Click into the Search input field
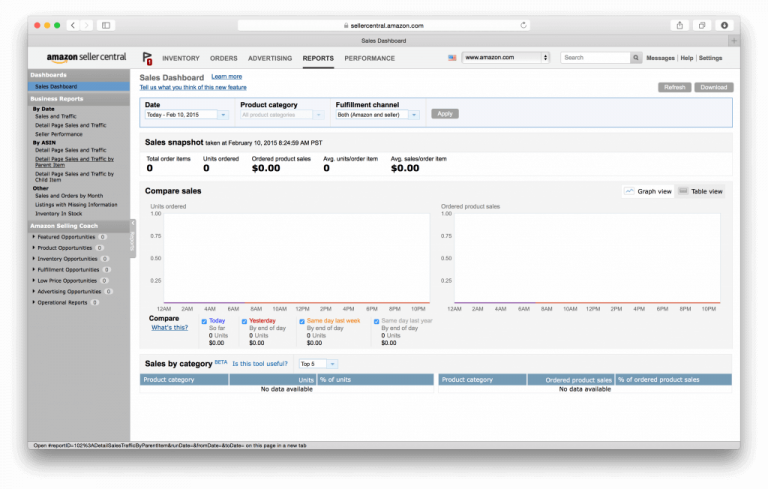The image size is (768, 489). 594,58
